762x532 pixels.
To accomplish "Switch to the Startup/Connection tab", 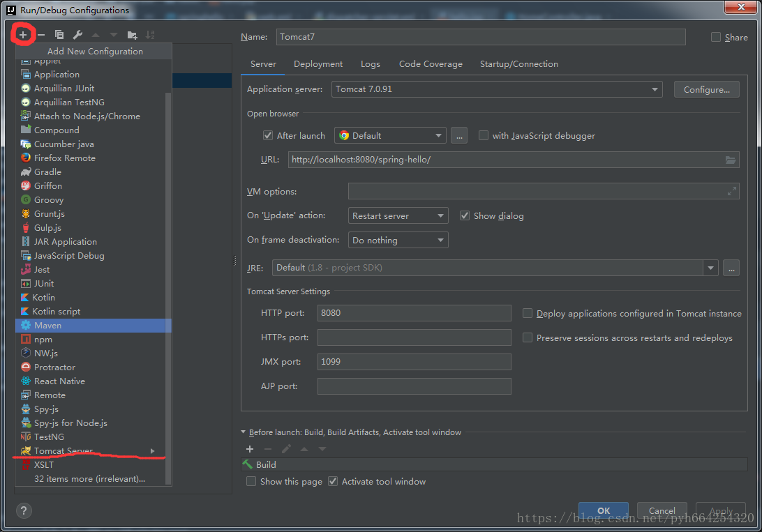I will (519, 64).
